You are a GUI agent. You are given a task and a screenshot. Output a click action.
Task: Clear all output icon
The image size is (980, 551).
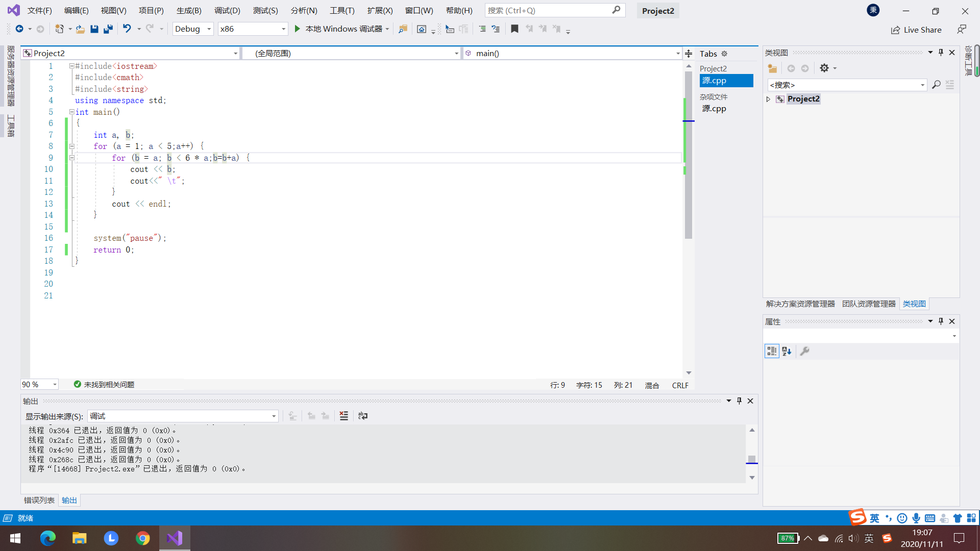[x=344, y=416]
